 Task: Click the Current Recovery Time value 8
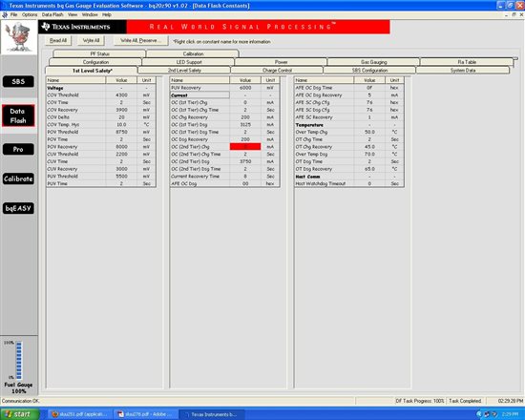[245, 177]
